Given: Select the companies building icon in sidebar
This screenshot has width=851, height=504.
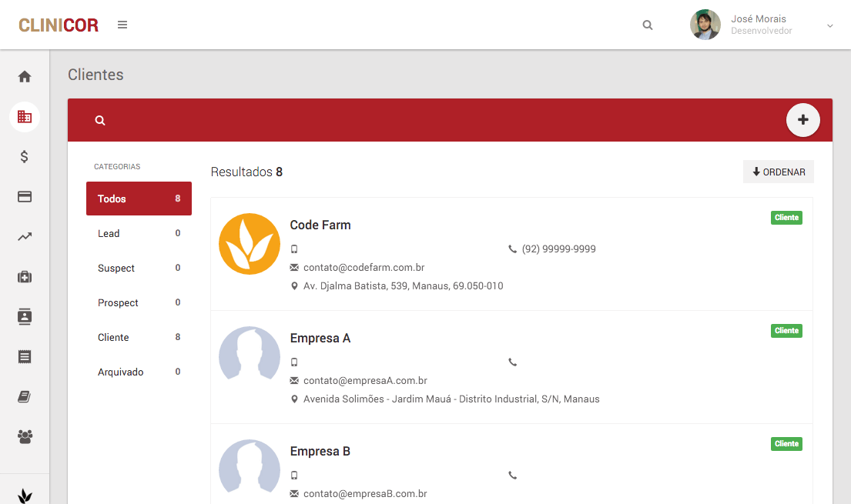Looking at the screenshot, I should [25, 117].
